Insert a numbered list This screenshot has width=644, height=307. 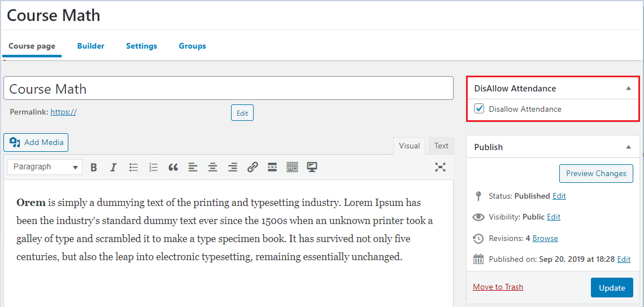[154, 167]
